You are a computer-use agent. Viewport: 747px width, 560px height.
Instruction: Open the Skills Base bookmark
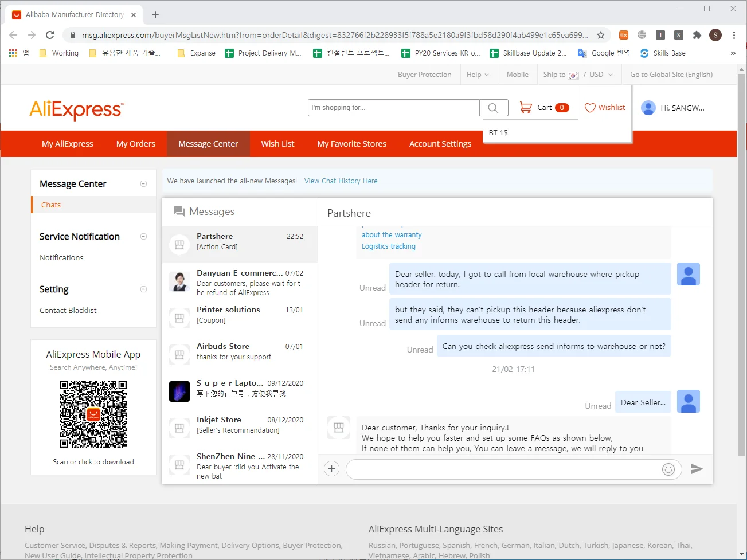[x=663, y=53]
